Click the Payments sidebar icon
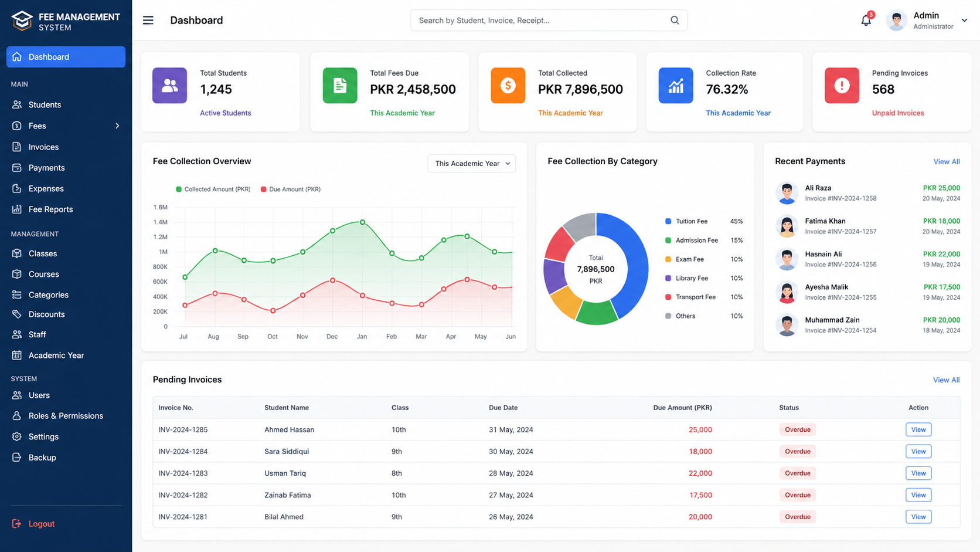This screenshot has width=980, height=552. tap(17, 168)
